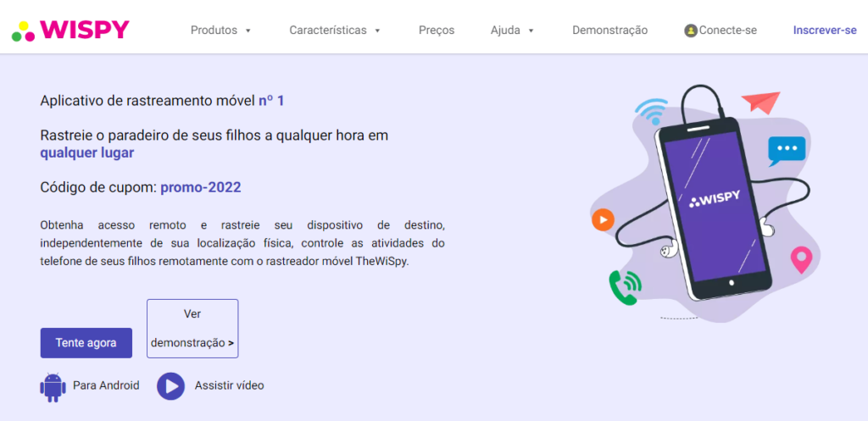Go to the Preços page
This screenshot has height=421, width=868.
437,30
